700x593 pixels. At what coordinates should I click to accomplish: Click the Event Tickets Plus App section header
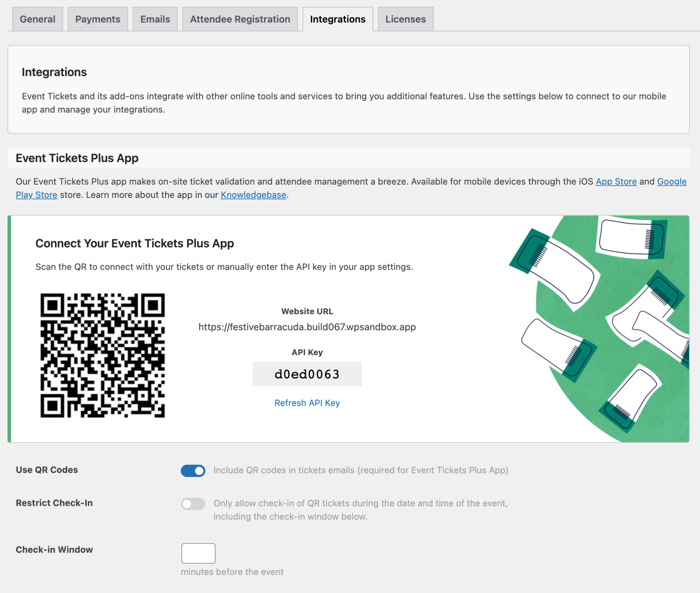click(x=77, y=158)
